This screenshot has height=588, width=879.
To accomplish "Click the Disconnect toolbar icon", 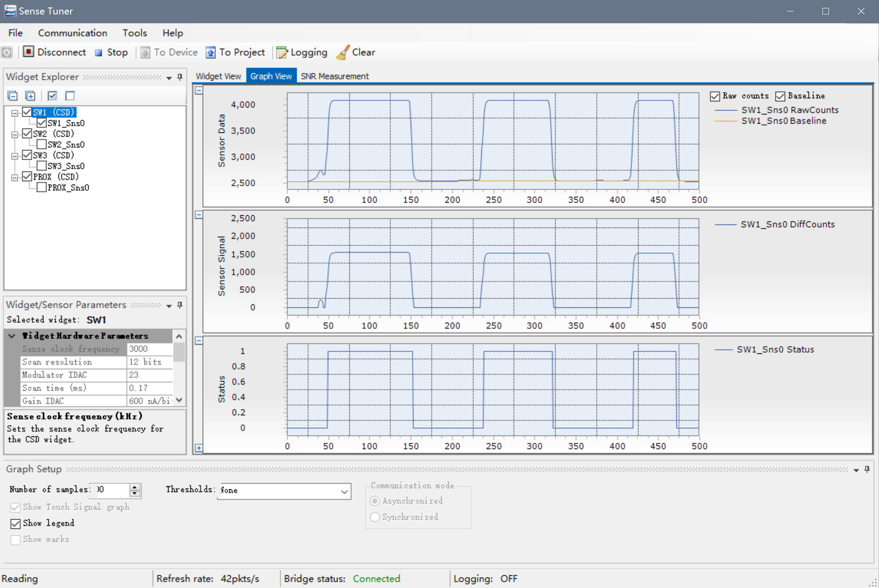I will tap(29, 52).
